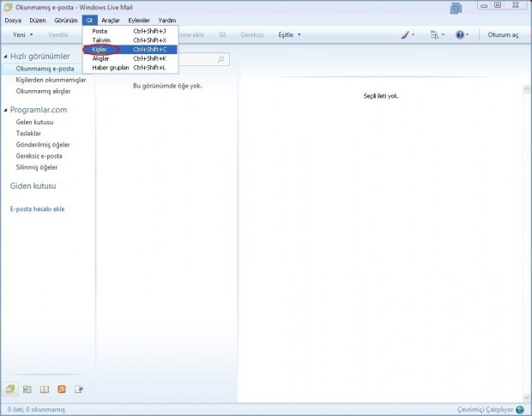Select Posta in the Git menu

[x=130, y=31]
